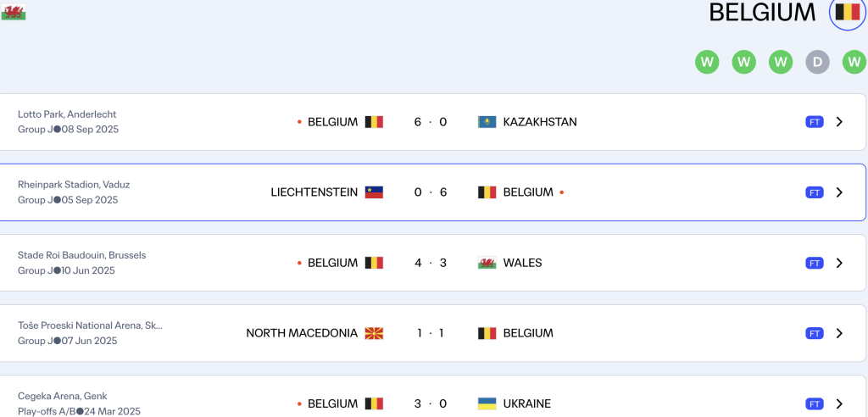
Task: Click the first green W form badge
Action: [x=707, y=62]
